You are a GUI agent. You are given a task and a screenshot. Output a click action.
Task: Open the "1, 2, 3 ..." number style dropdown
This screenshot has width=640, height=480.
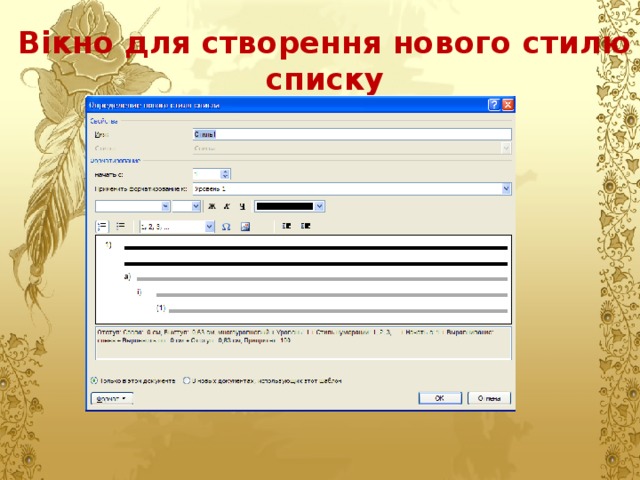(x=209, y=227)
